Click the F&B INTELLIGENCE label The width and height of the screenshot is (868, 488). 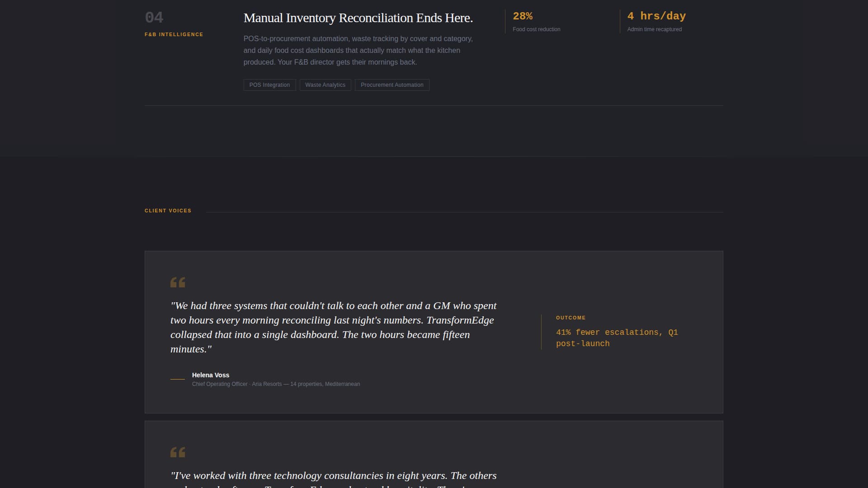pos(174,34)
